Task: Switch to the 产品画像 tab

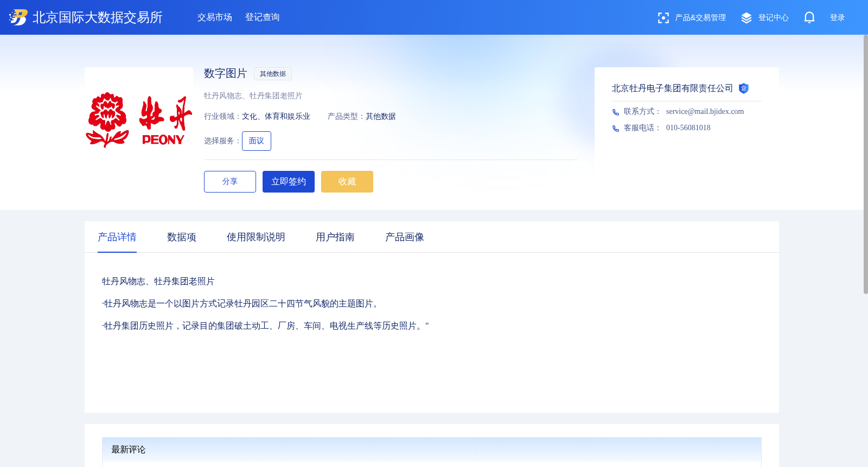Action: coord(405,237)
